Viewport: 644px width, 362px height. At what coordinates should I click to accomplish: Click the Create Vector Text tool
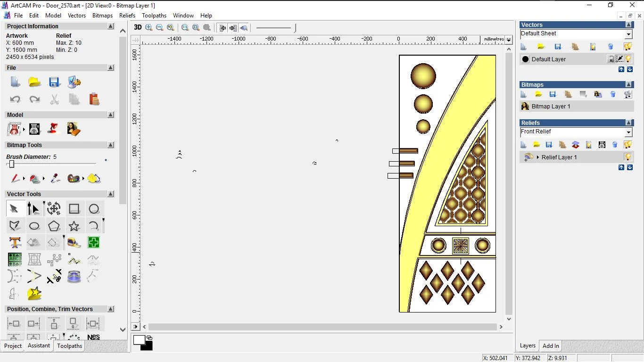click(x=15, y=243)
